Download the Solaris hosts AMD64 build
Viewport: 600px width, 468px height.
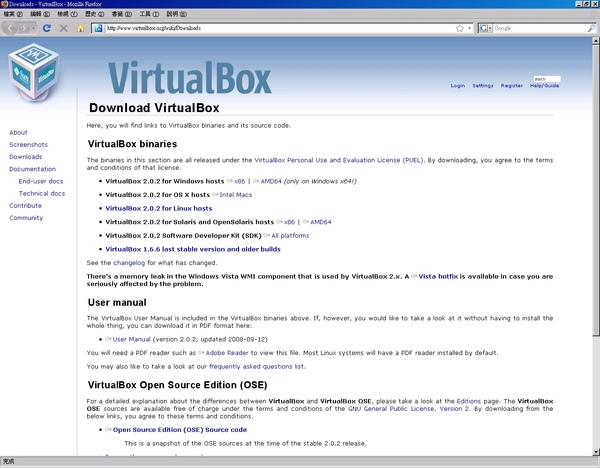coord(321,222)
